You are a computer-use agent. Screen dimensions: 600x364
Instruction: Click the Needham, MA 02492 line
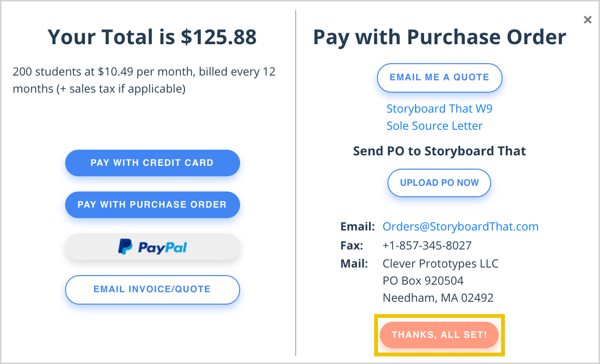pos(438,298)
